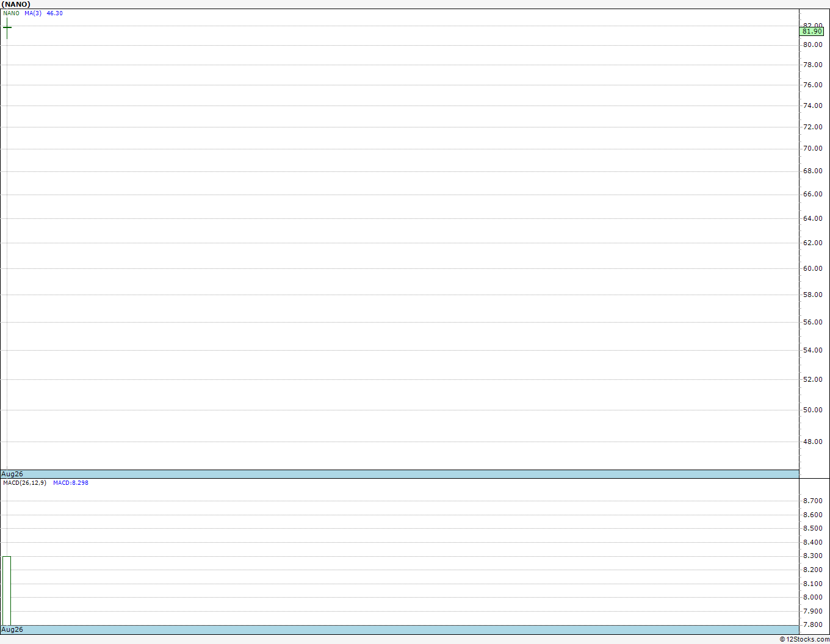Click the (NANO) chart title
Screen dimensions: 830x644
[16, 4]
